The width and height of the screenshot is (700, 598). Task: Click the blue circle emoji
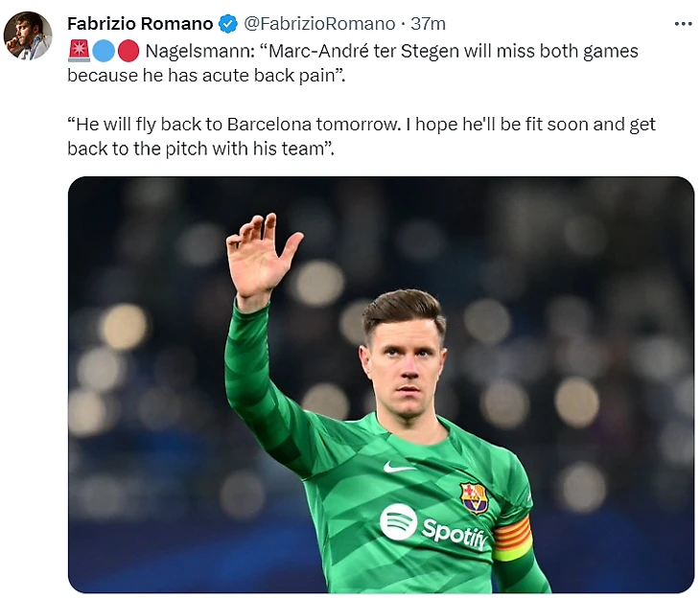(104, 51)
